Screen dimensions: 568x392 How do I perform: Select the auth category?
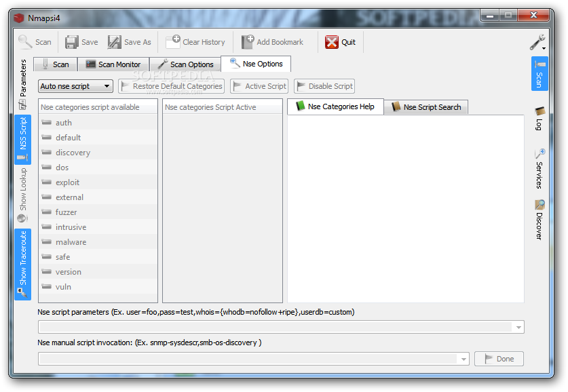(x=98, y=123)
